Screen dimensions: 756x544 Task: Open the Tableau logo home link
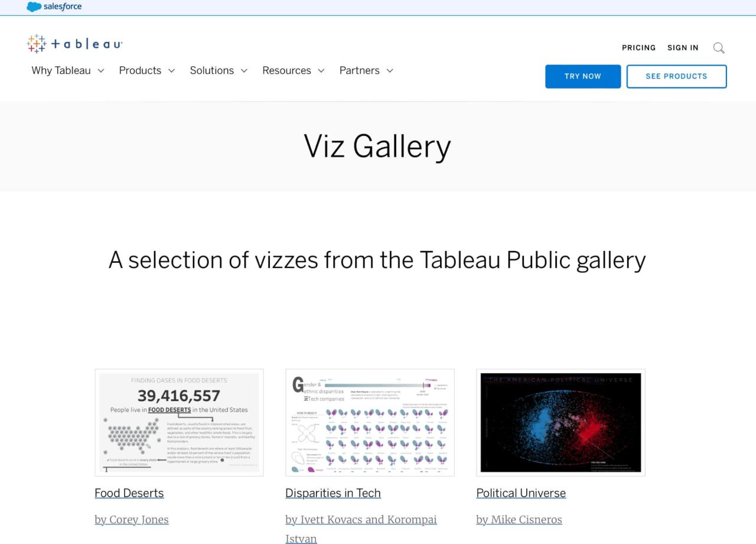click(74, 44)
